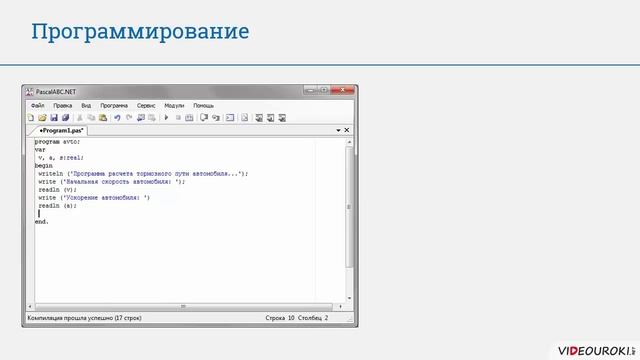Image resolution: width=640 pixels, height=360 pixels.
Task: Open the Помощь menu
Action: (203, 106)
